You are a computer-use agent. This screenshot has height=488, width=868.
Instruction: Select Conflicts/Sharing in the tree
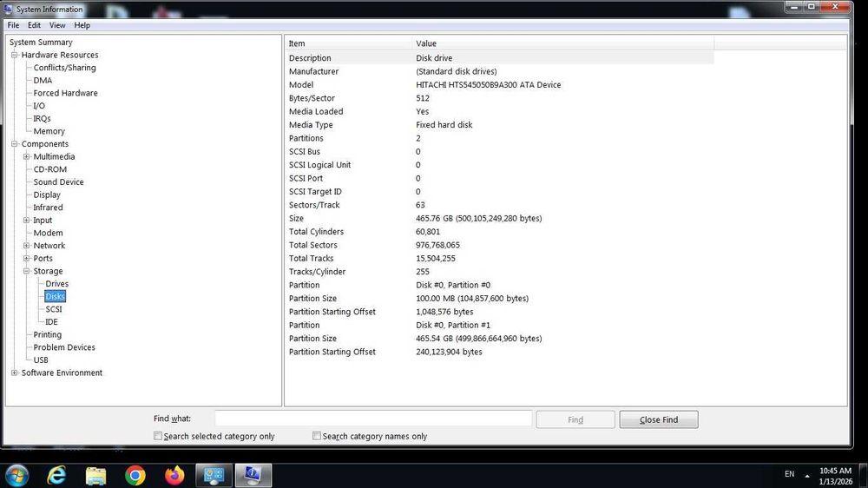click(64, 68)
